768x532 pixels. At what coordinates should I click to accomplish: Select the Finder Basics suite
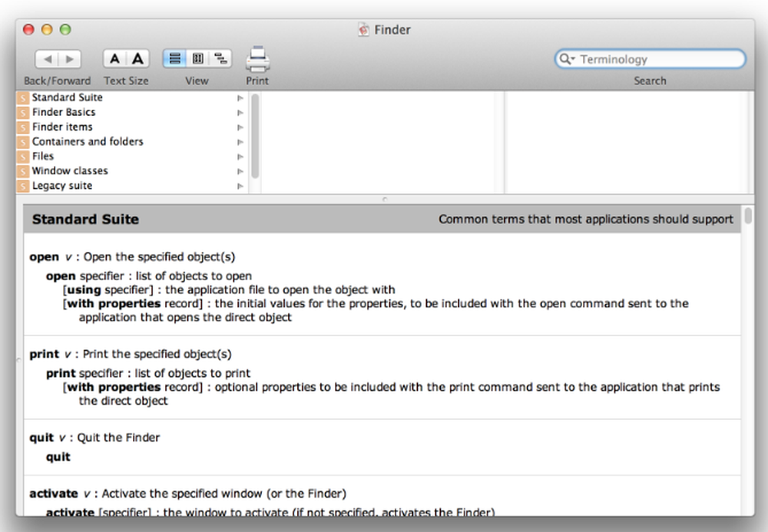[132, 112]
